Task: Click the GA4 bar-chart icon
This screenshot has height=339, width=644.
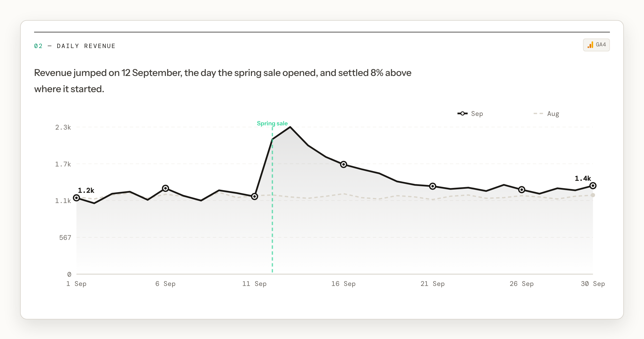Action: point(590,45)
